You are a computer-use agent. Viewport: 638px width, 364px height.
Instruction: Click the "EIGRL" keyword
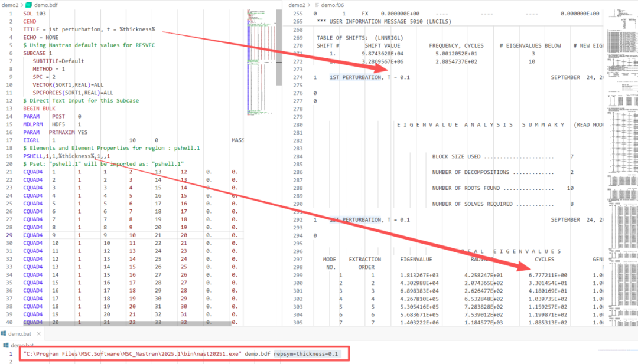pyautogui.click(x=31, y=140)
